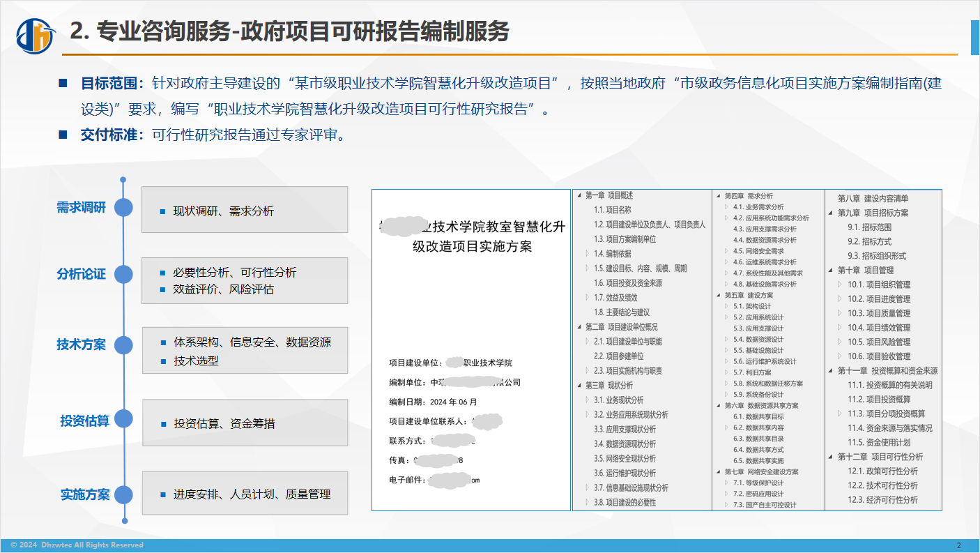This screenshot has width=980, height=553.
Task: Select the 技术方案 stage label
Action: (x=82, y=344)
